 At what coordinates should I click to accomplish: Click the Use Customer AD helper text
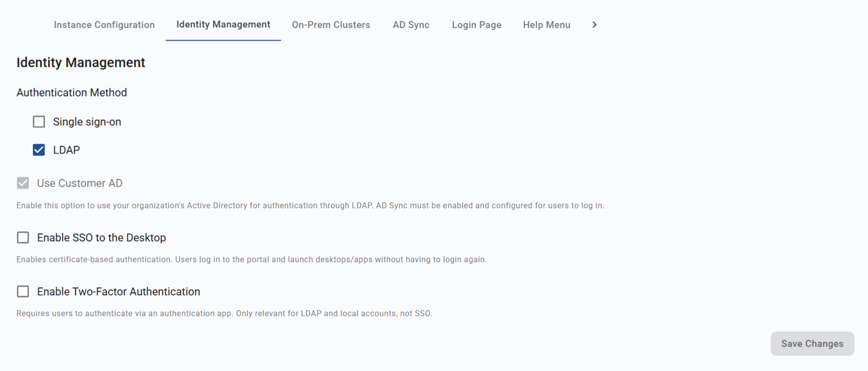click(x=310, y=205)
